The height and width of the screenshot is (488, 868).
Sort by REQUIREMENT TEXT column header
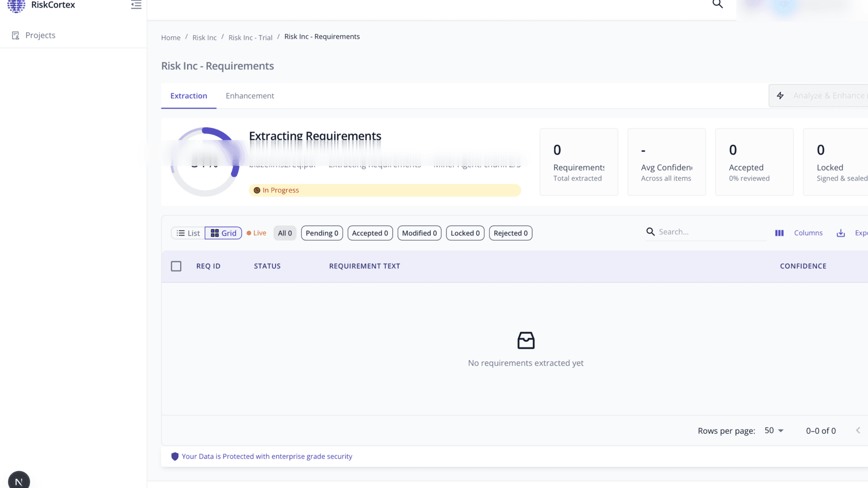(x=365, y=266)
